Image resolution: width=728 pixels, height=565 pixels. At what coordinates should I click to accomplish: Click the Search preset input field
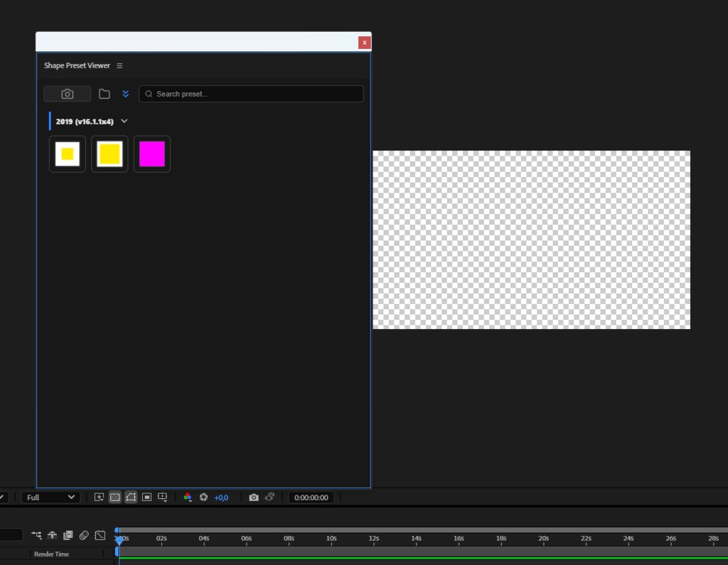(251, 94)
